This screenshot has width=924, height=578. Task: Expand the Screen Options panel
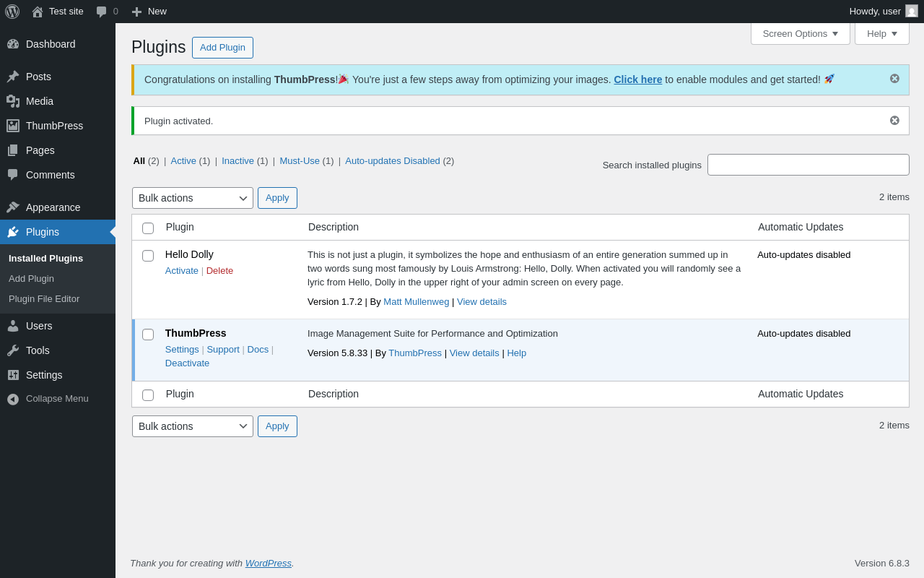(x=800, y=33)
